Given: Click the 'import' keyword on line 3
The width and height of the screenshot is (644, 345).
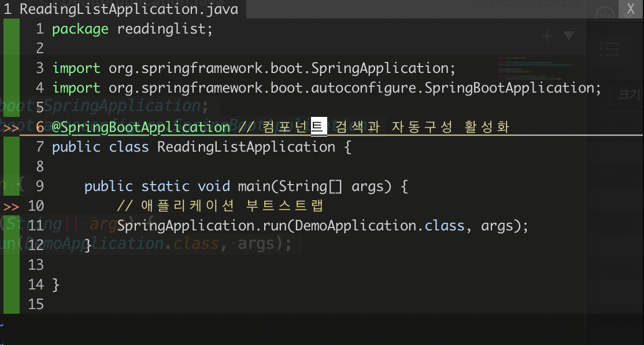Looking at the screenshot, I should (76, 68).
